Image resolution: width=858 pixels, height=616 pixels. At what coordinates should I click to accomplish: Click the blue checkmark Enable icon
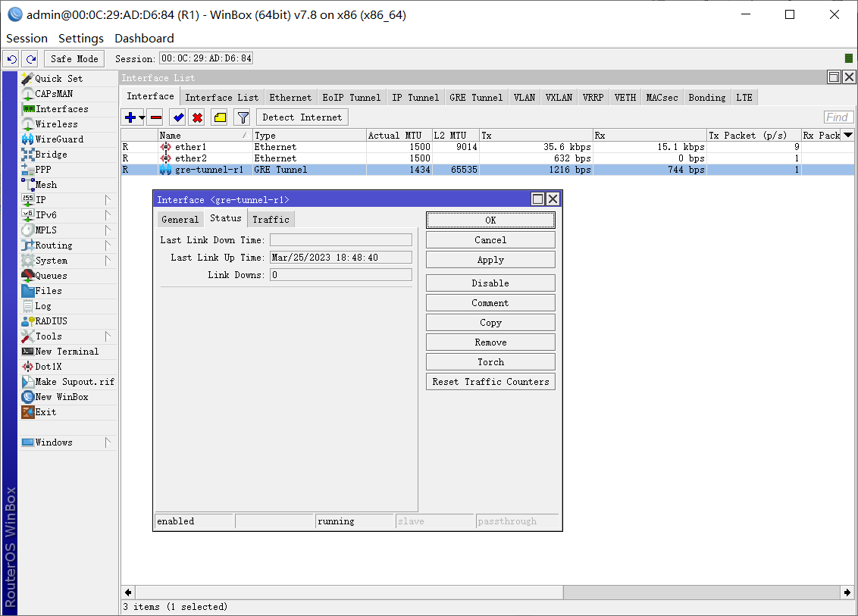click(x=178, y=117)
